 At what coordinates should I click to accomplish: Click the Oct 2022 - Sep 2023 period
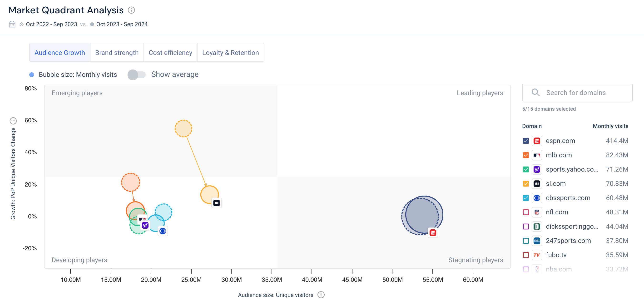click(x=51, y=24)
